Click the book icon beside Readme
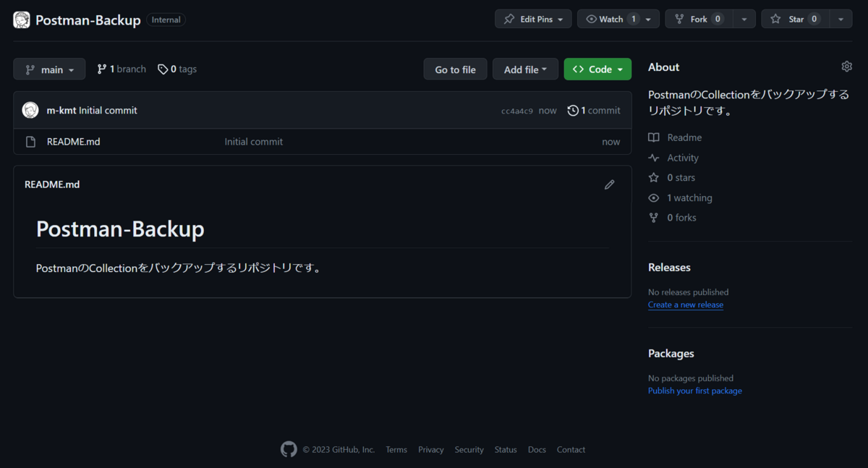 coord(654,137)
